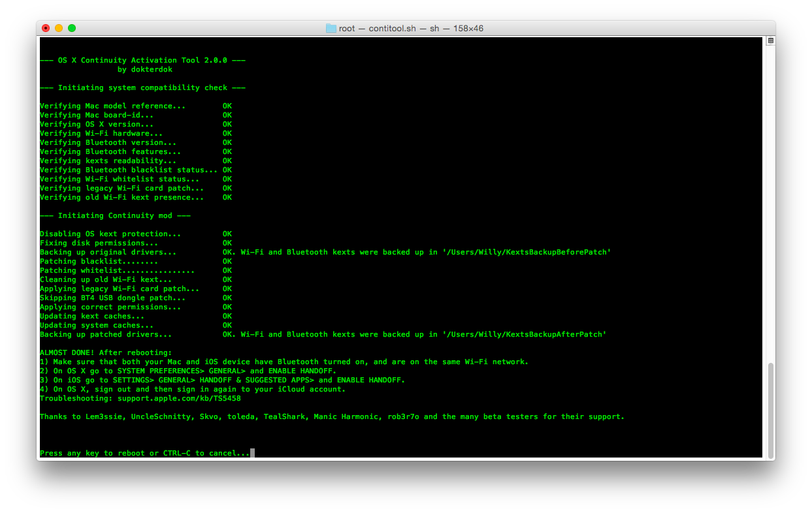Click 'Skipping BT4 USB dongle patch...' line

point(136,298)
